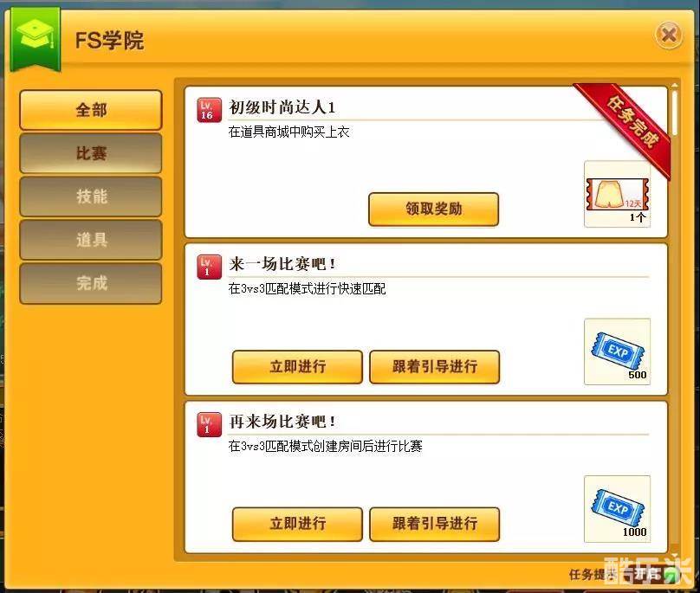This screenshot has width=700, height=593.
Task: Open the 道具 category tab
Action: tap(91, 240)
